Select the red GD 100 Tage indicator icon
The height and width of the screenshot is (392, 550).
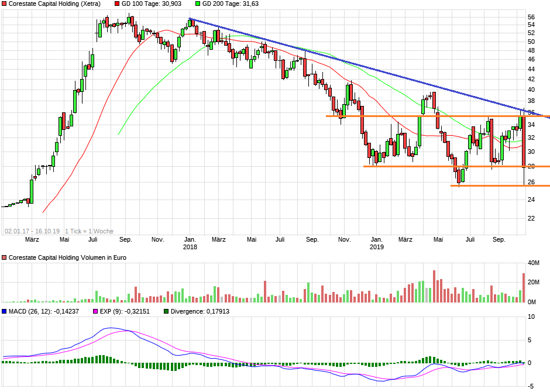click(x=116, y=5)
